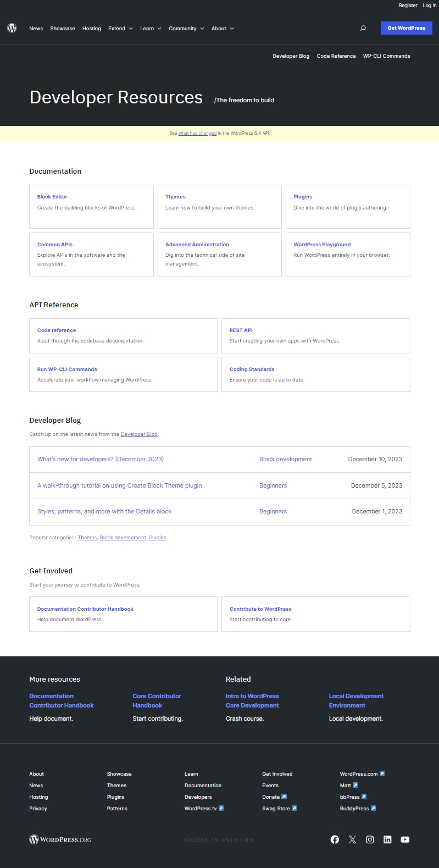Image resolution: width=439 pixels, height=868 pixels.
Task: Click Themes under Popular categories
Action: [x=87, y=538]
